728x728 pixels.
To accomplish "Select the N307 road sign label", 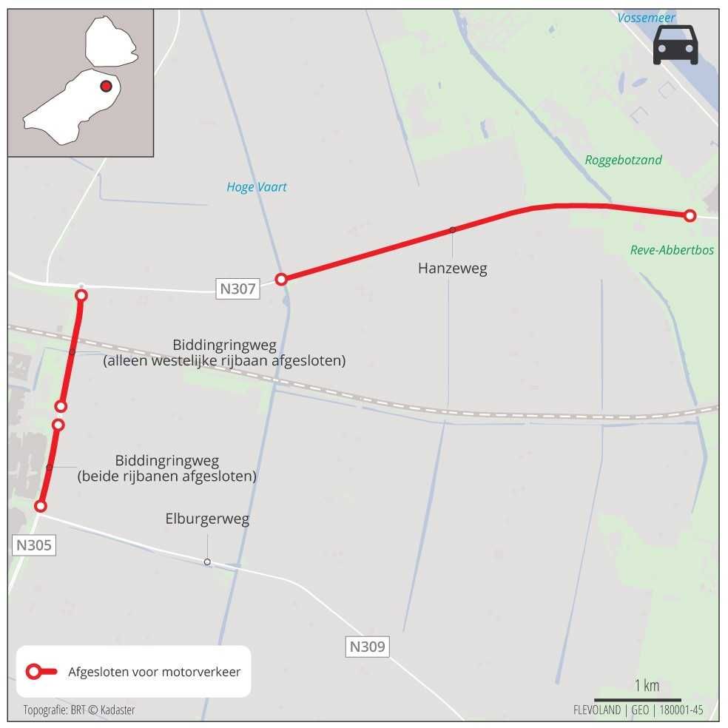I will click(237, 289).
